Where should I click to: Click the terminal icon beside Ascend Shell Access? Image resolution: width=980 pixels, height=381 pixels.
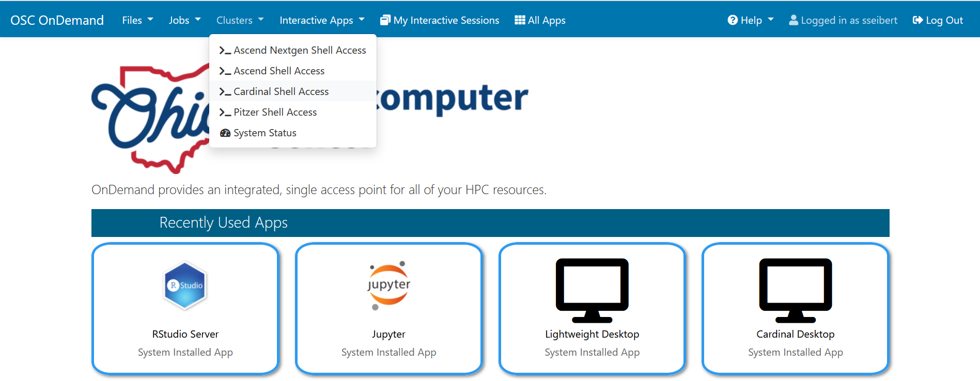pos(225,71)
